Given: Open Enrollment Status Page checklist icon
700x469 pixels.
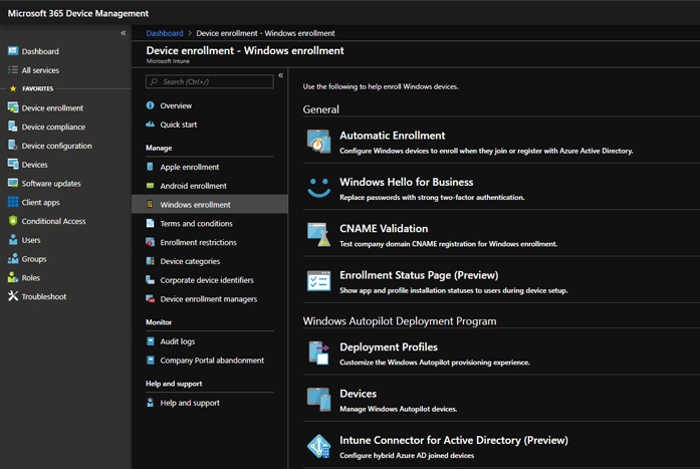Looking at the screenshot, I should (x=319, y=281).
